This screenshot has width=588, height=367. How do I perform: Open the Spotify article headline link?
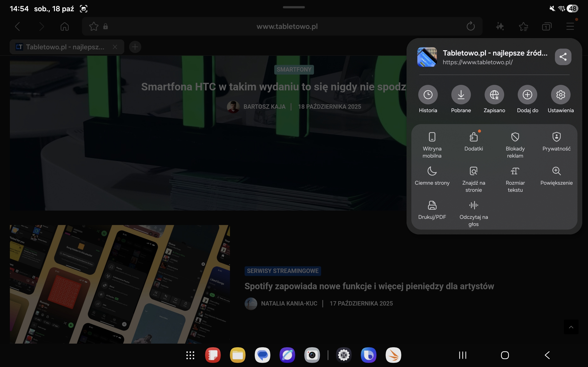click(369, 286)
